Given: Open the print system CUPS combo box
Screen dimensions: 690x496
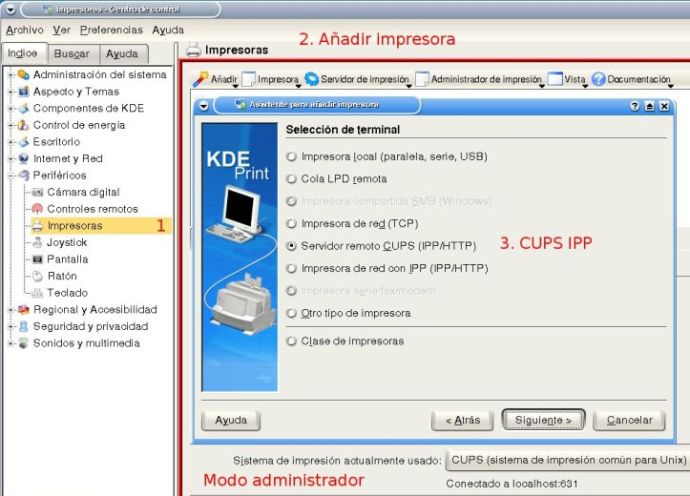Looking at the screenshot, I should pyautogui.click(x=567, y=461).
